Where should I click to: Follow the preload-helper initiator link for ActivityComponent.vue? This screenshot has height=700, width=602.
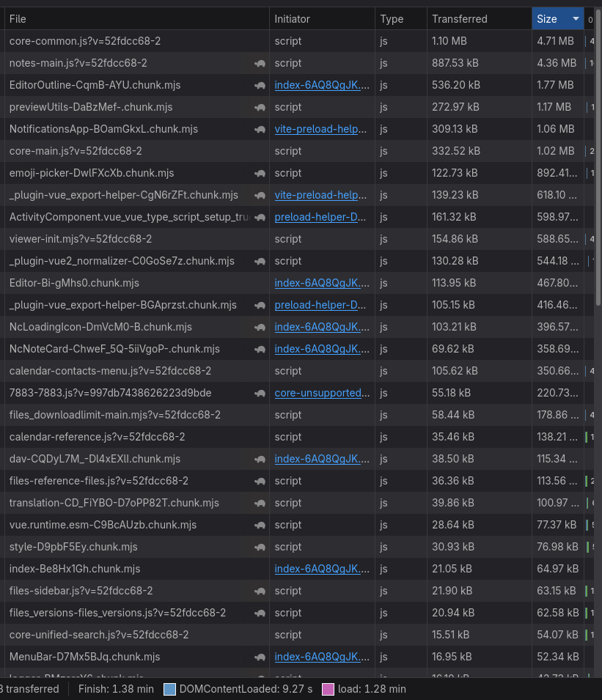[x=320, y=217]
